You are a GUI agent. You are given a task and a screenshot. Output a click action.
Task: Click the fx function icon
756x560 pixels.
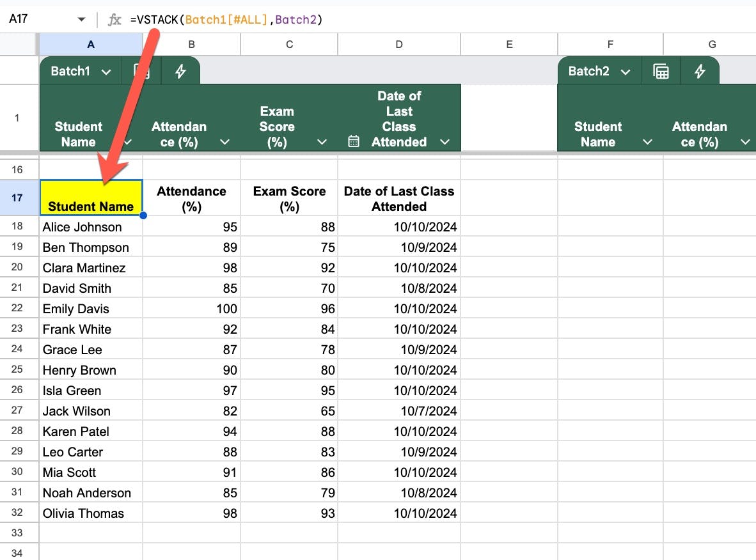tap(114, 20)
